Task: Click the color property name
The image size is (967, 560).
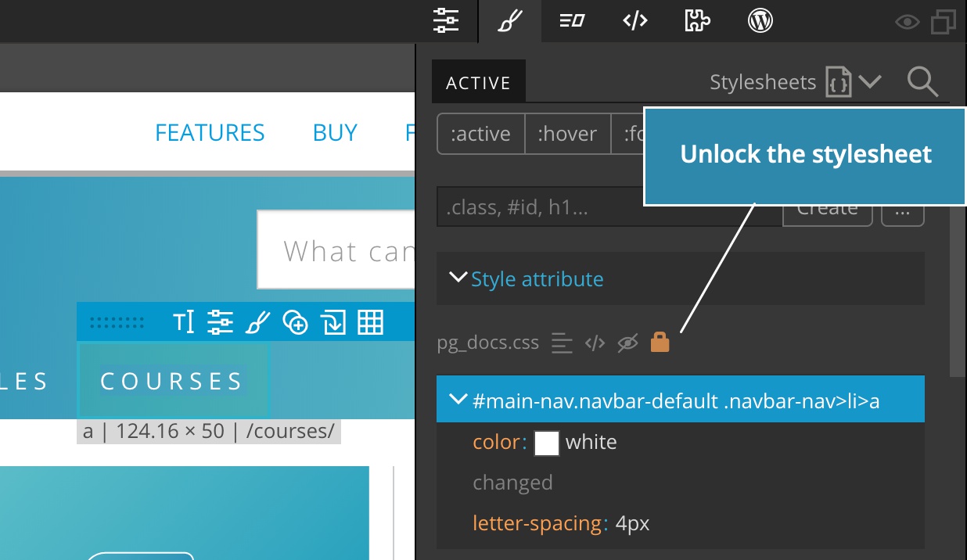Action: (x=496, y=442)
